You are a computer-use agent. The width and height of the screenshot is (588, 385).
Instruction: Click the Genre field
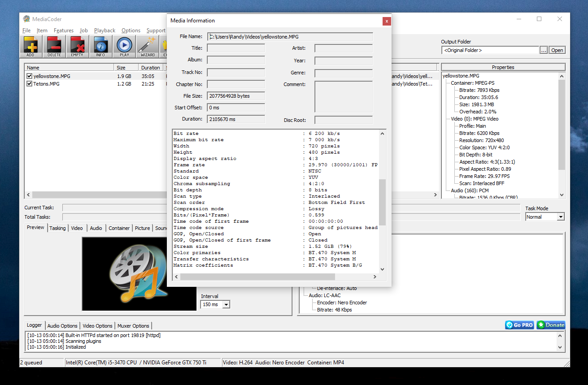coord(344,73)
